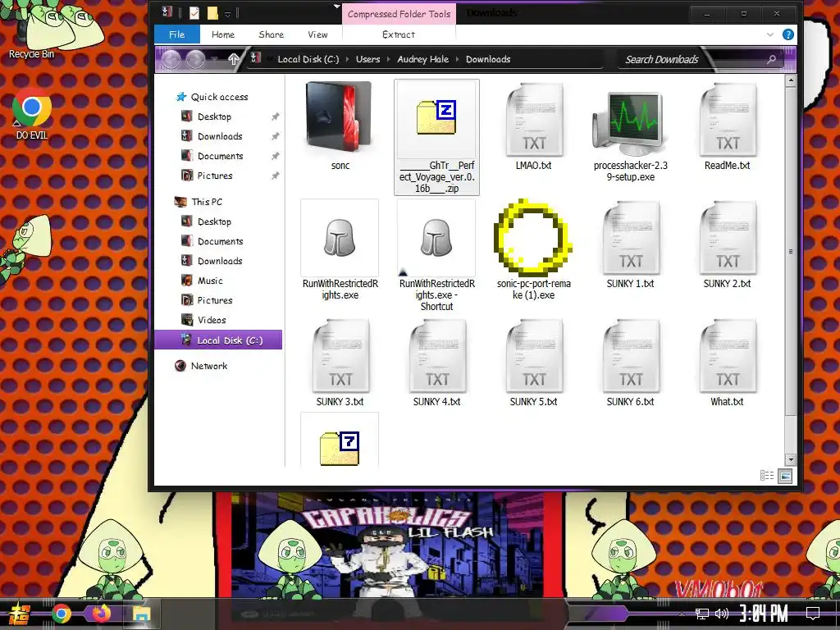Screen dimensions: 840x630
Task: Click New Folder quick access toolbar icon
Action: 212,13
